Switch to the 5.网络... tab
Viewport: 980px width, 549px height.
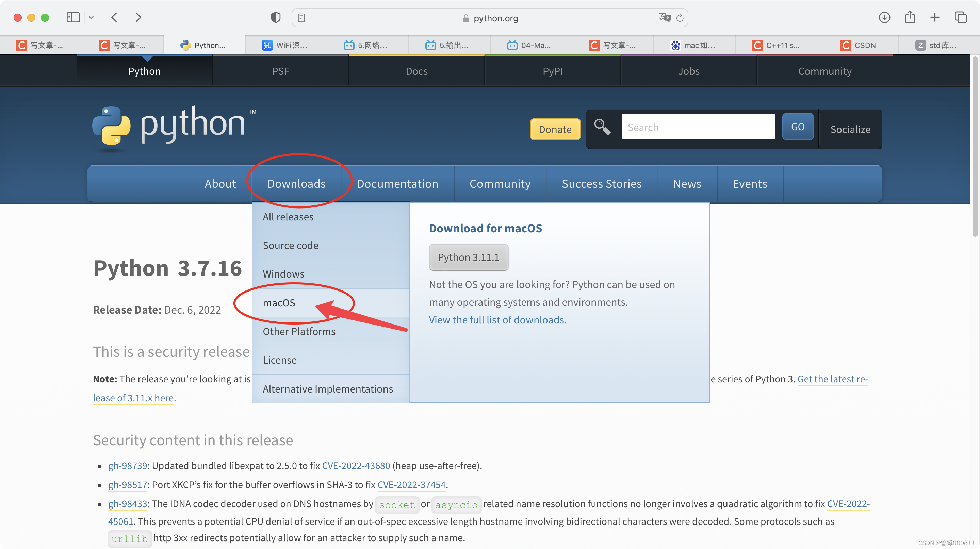[x=367, y=45]
